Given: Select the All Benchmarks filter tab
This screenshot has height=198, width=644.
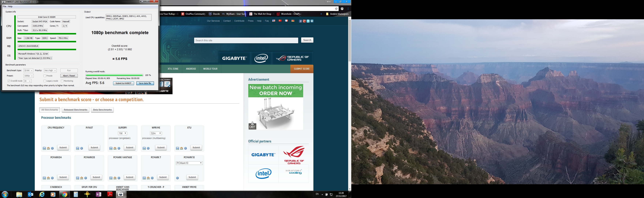Looking at the screenshot, I should coord(50,110).
